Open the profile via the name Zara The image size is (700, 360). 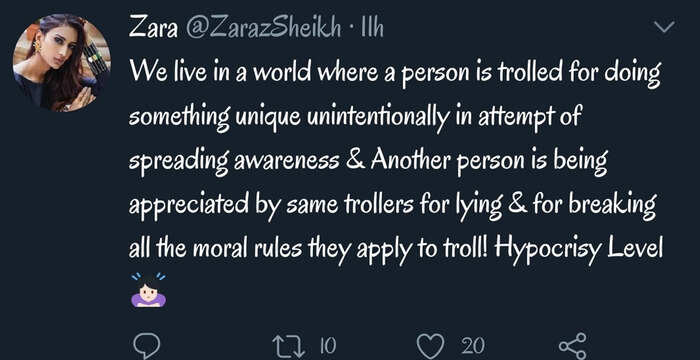point(153,29)
